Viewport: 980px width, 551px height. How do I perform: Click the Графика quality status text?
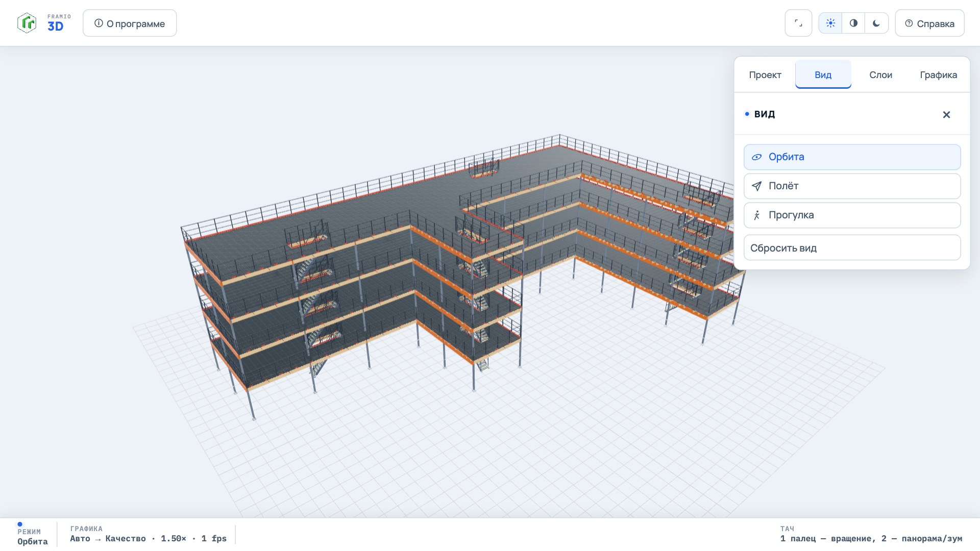coord(148,539)
